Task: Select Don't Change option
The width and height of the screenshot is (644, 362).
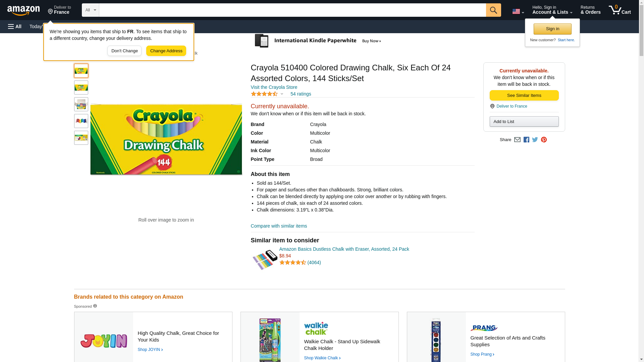Action: [x=124, y=51]
